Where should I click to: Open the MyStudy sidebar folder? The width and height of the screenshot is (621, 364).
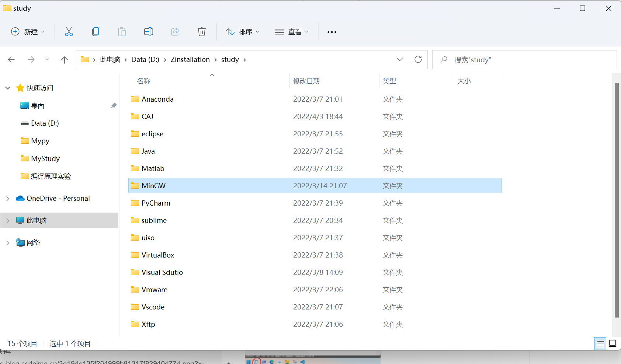point(45,159)
